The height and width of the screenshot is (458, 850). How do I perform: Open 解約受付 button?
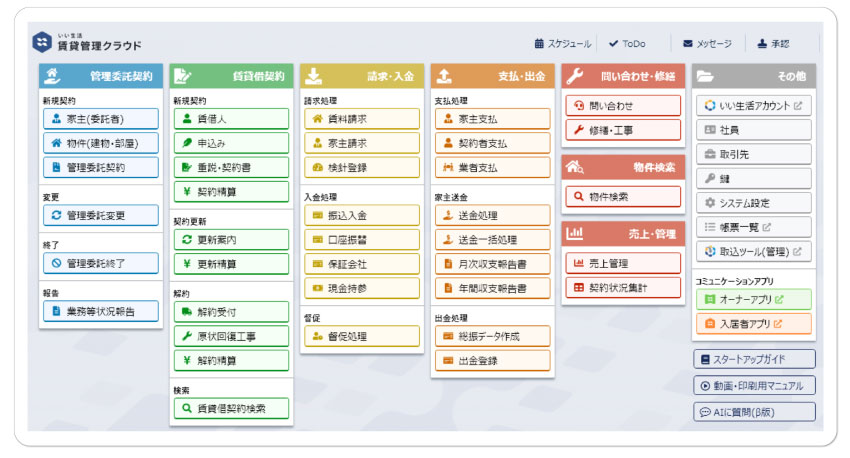pos(231,312)
